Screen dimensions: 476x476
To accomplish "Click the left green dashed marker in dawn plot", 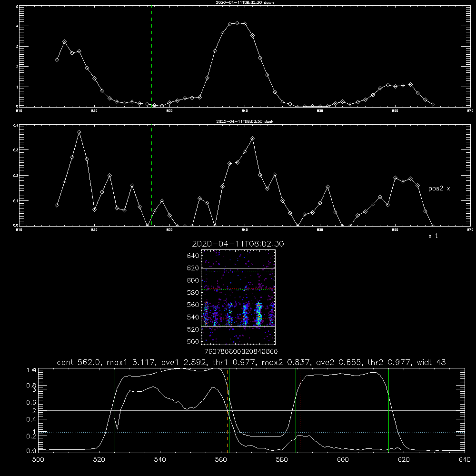I will 151,56.
